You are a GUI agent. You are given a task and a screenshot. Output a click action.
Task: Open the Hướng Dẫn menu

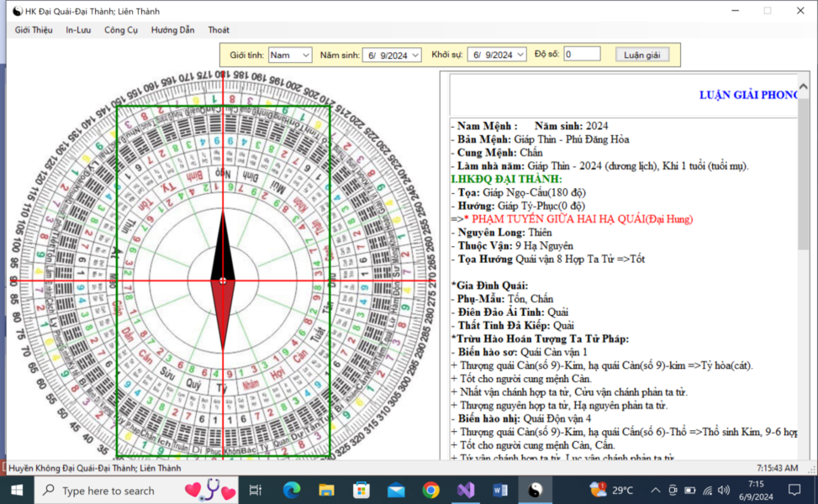pyautogui.click(x=172, y=29)
